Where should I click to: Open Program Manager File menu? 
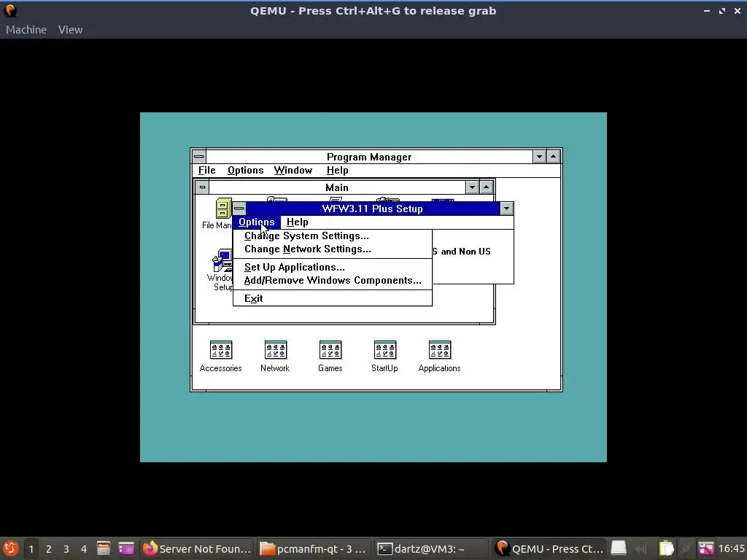click(x=206, y=171)
